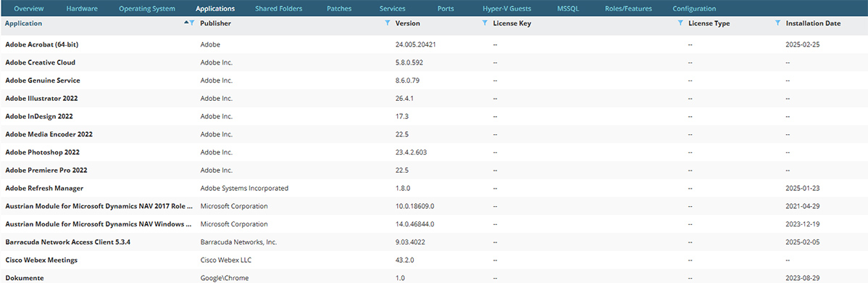Click installation date 2023-08-29
Screen dimensions: 868x283
coord(803,278)
